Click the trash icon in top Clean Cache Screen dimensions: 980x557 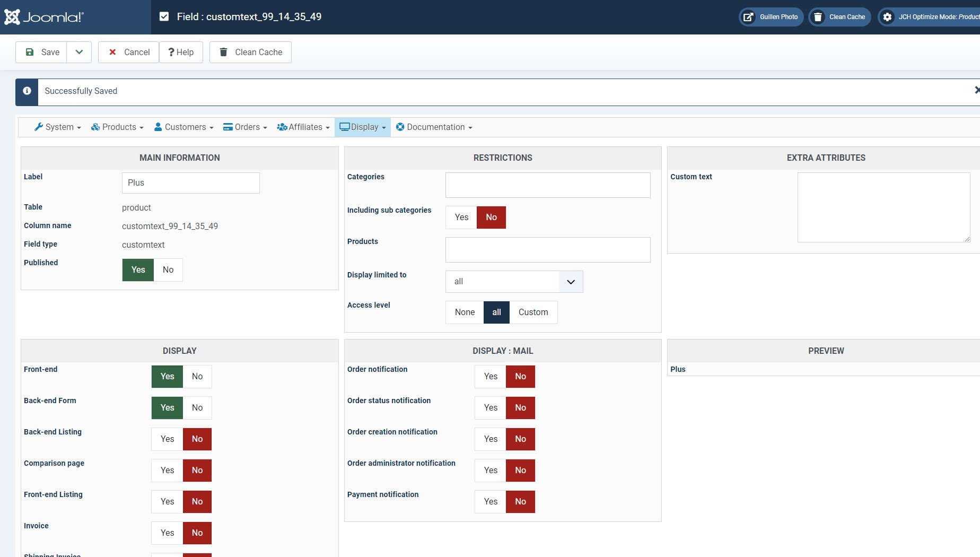coord(818,17)
